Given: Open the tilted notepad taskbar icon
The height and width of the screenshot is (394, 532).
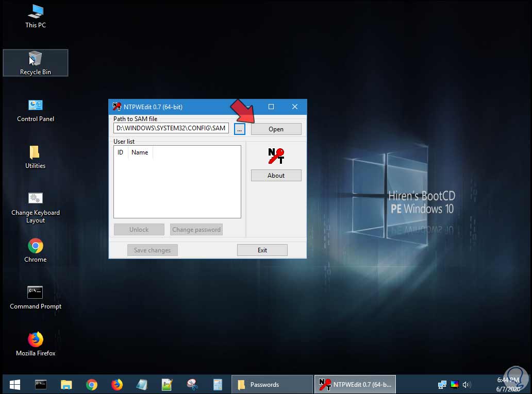Looking at the screenshot, I should tap(142, 385).
